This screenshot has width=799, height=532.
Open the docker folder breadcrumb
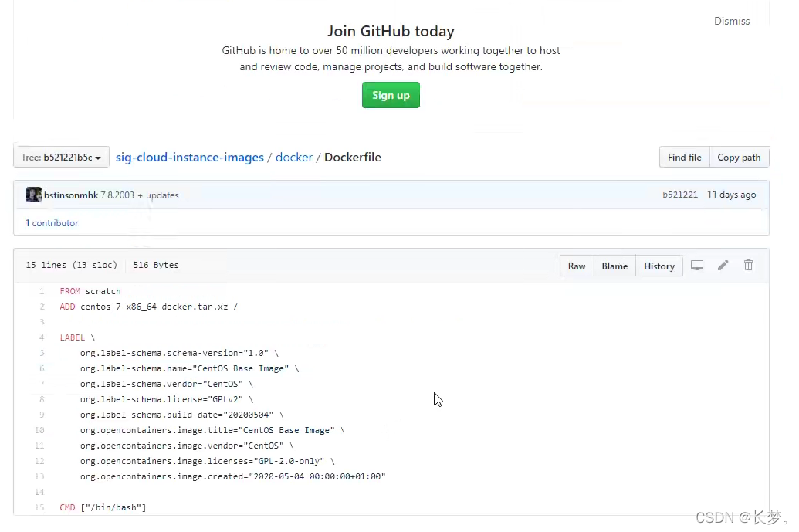tap(294, 158)
